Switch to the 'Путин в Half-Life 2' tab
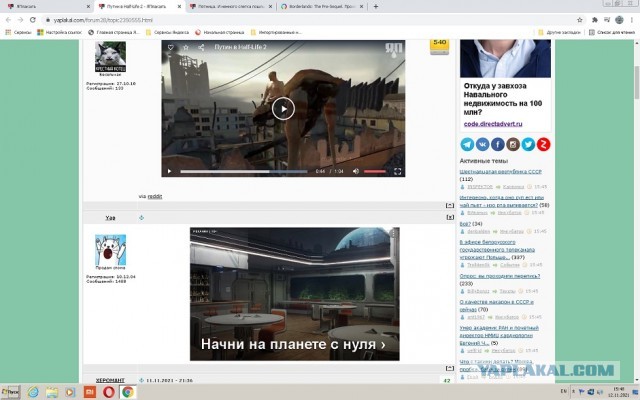Image resolution: width=640 pixels, height=400 pixels. (140, 7)
